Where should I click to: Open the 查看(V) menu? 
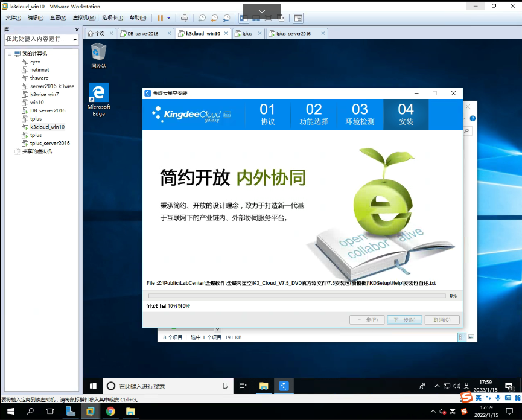click(x=58, y=18)
